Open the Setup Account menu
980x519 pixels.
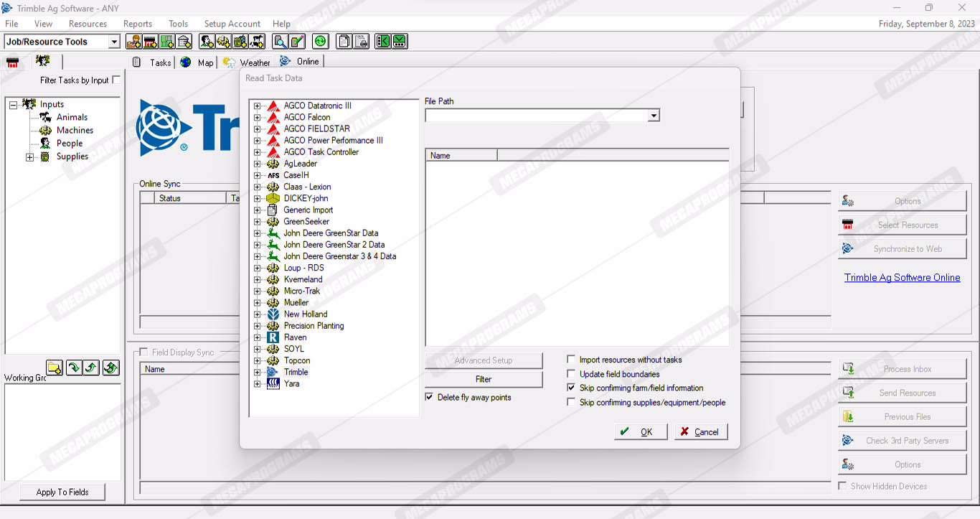(x=232, y=24)
